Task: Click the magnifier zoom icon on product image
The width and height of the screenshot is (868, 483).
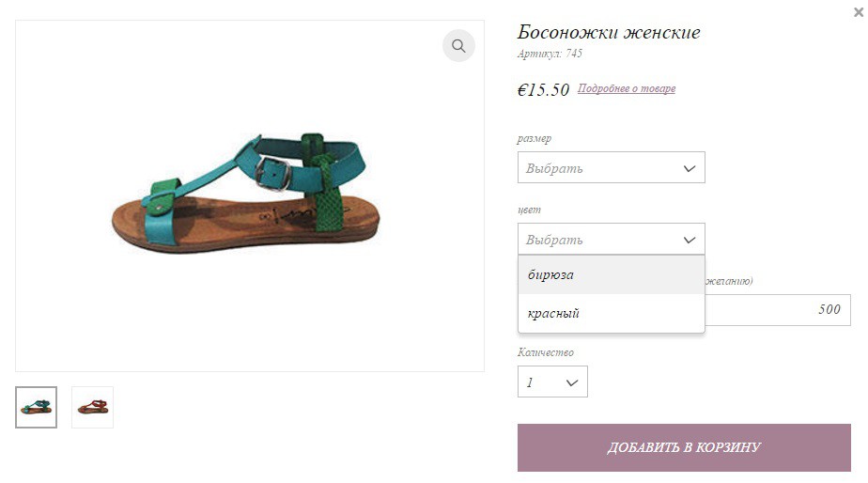Action: 458,45
